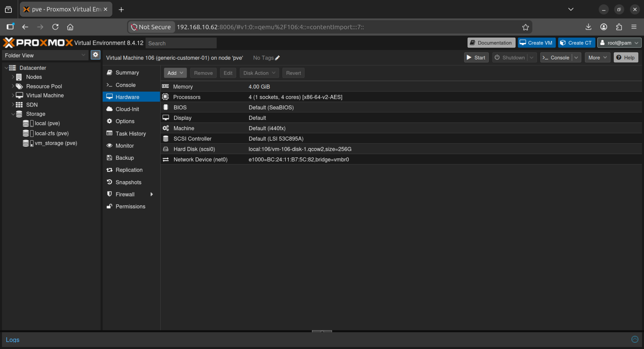
Task: Open new browser tab plus icon
Action: pyautogui.click(x=121, y=9)
